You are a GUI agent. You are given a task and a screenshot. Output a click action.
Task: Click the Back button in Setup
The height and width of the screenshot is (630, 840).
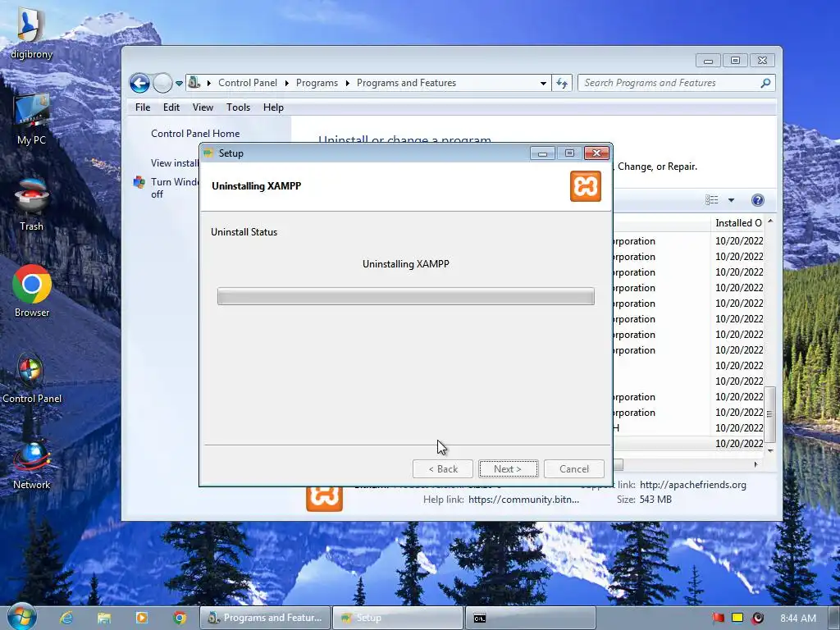(x=443, y=468)
